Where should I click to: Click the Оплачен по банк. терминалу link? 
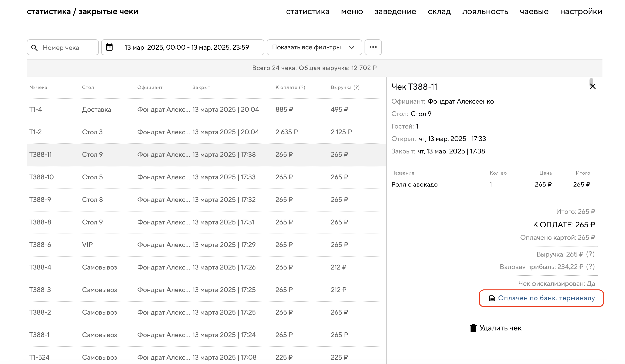pos(546,298)
